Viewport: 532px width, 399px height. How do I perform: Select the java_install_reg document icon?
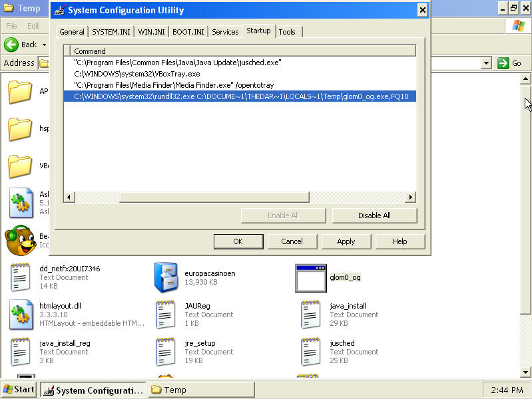(x=20, y=352)
